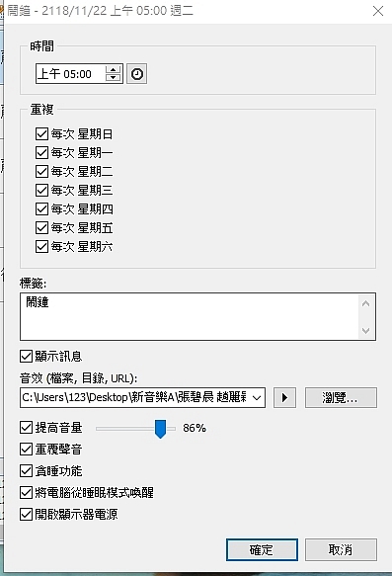392x576 pixels.
Task: Click the clock icon next to time field
Action: point(137,74)
